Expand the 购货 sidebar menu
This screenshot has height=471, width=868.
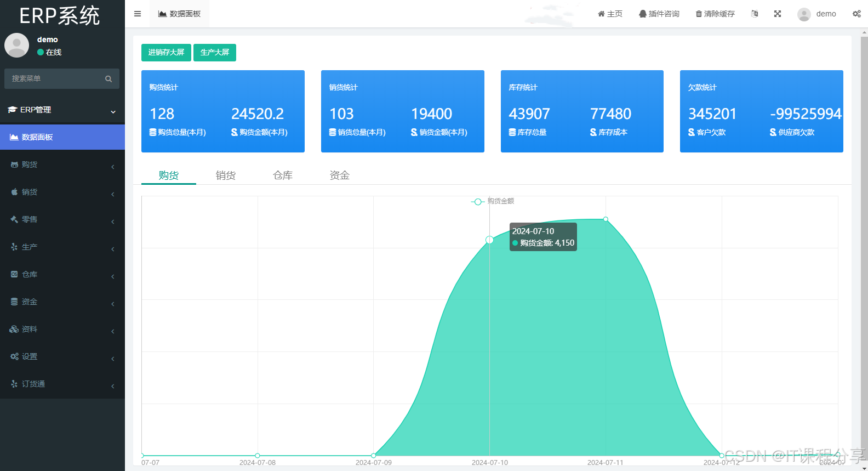tap(62, 164)
